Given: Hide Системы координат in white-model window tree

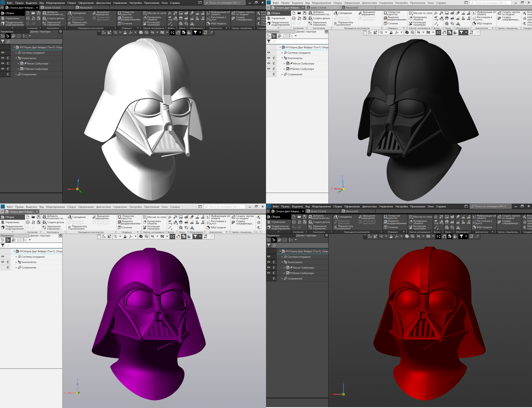Looking at the screenshot, I should point(3,53).
